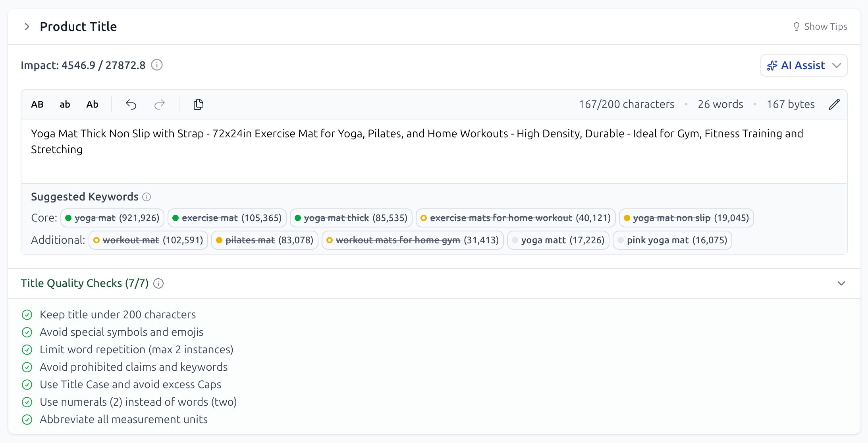Open the AI Assist dropdown chevron
The width and height of the screenshot is (868, 443).
point(838,65)
